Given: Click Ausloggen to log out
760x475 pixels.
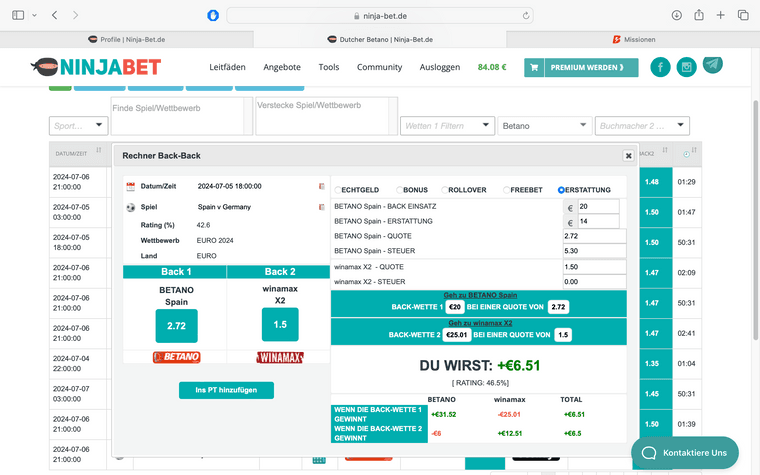Looking at the screenshot, I should click(x=440, y=67).
